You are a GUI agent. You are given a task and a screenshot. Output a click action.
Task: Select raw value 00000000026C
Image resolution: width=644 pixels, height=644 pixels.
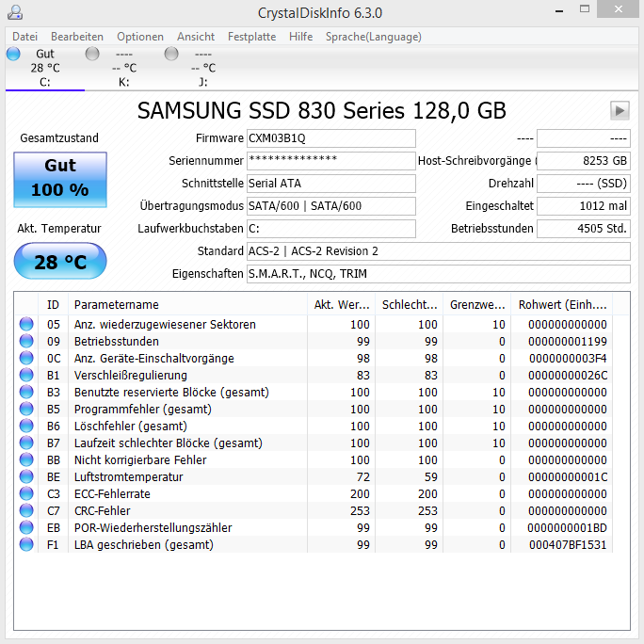(568, 375)
